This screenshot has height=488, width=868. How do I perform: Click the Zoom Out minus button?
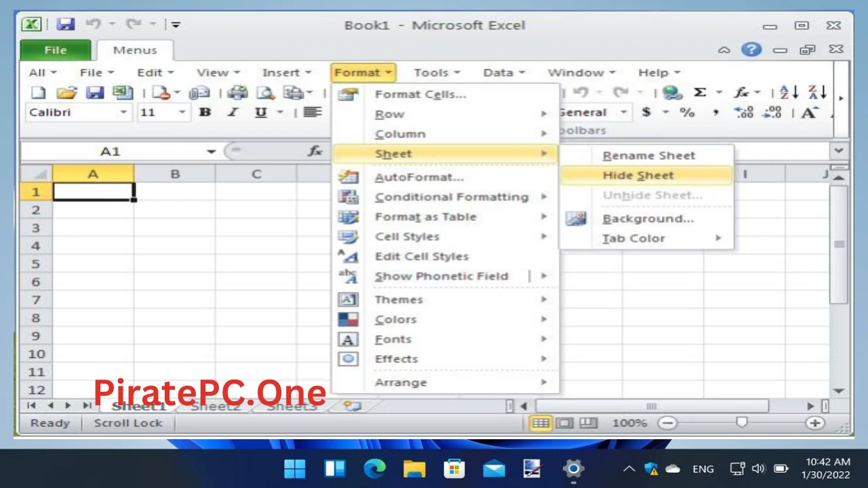pyautogui.click(x=668, y=423)
